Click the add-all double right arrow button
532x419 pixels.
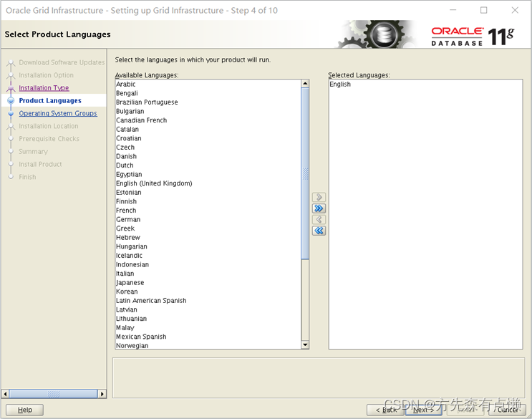[319, 208]
